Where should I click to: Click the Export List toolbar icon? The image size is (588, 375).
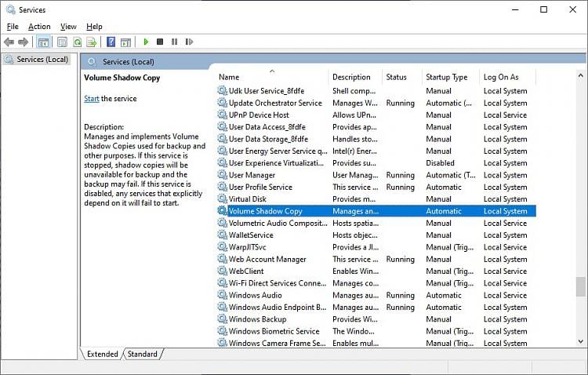[92, 42]
